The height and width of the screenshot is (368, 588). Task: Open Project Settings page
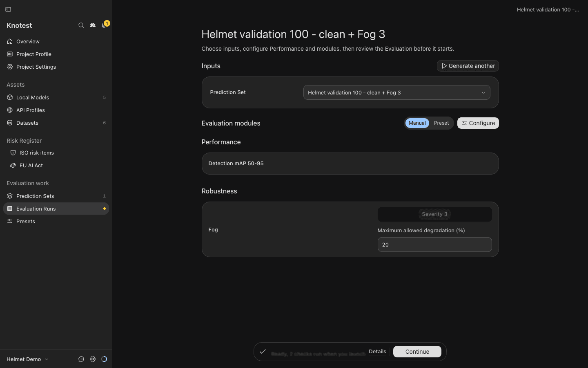click(56, 67)
